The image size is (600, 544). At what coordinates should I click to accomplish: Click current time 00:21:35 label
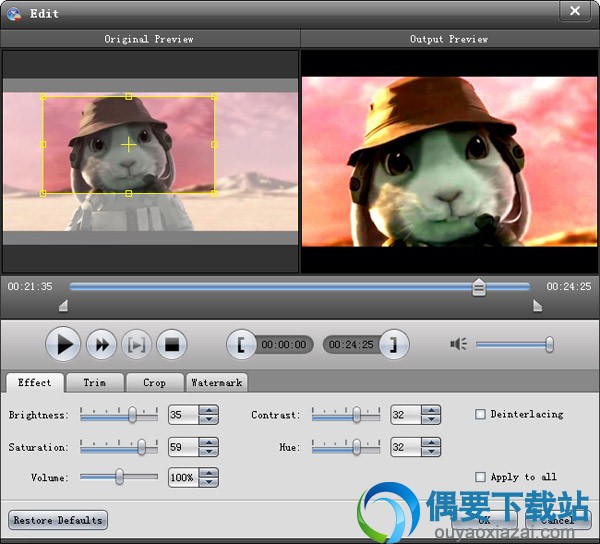click(30, 287)
